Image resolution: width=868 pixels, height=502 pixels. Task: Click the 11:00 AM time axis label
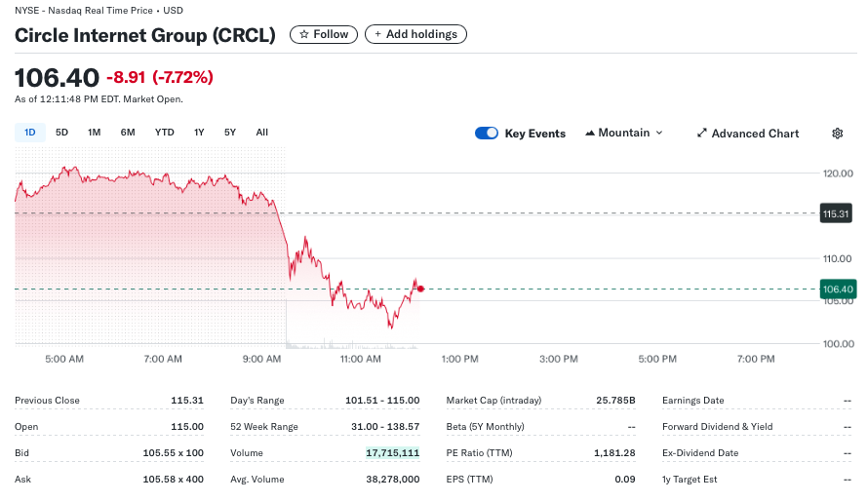tap(361, 359)
